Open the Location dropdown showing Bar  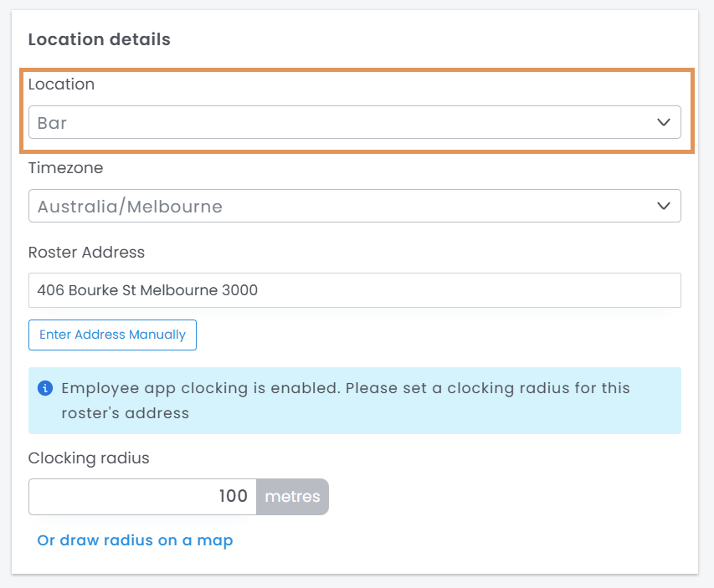(354, 122)
